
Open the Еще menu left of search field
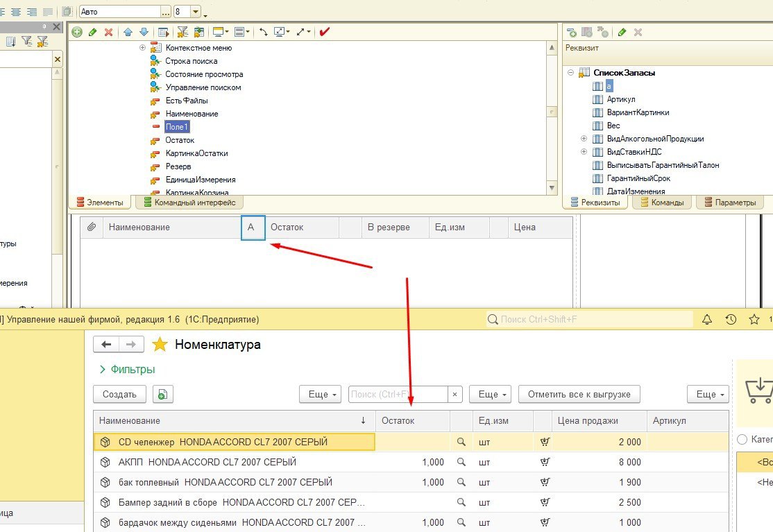pos(321,394)
